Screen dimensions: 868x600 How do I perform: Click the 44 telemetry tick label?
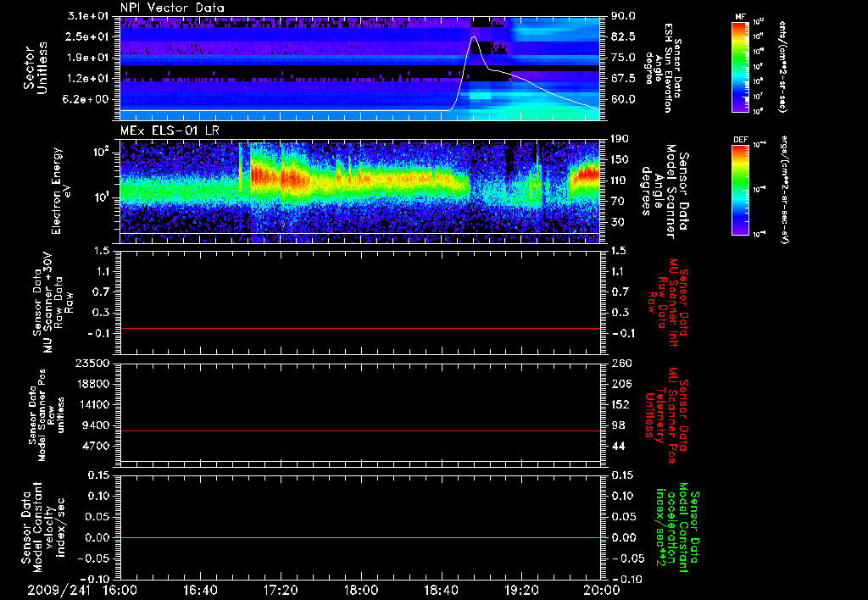617,446
